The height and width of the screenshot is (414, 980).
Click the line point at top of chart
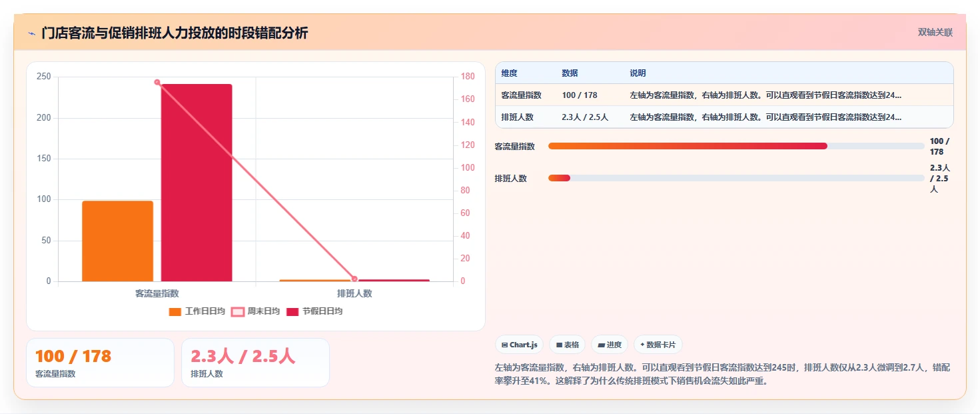coord(157,82)
